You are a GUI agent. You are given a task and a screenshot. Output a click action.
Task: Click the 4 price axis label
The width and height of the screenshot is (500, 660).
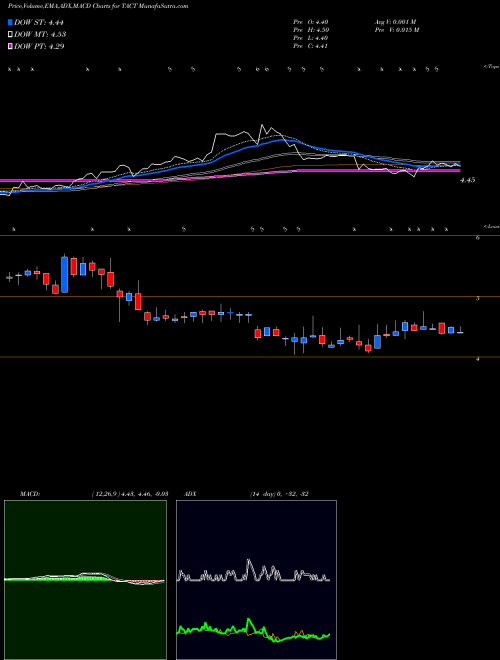pyautogui.click(x=478, y=359)
